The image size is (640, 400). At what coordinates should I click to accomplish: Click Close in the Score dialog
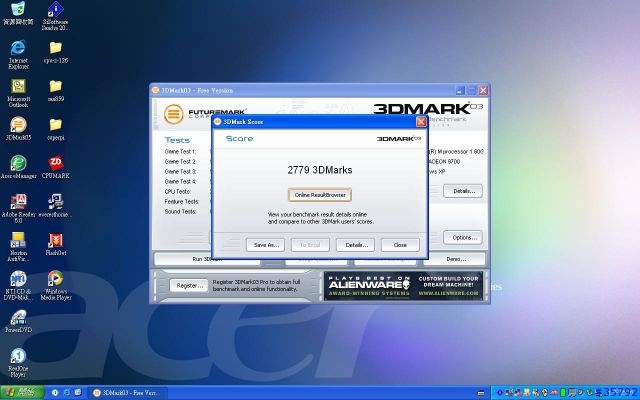pos(400,245)
